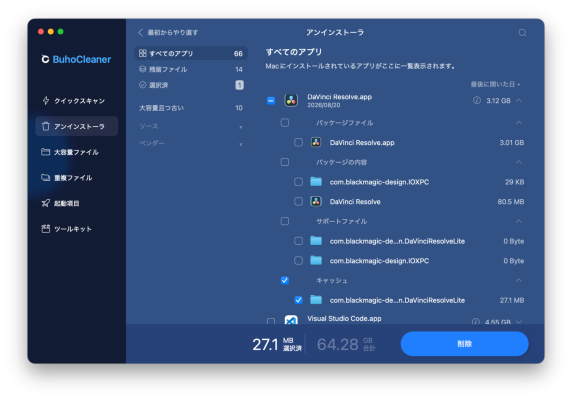Image resolution: width=572 pixels, height=400 pixels.
Task: Switch to the Leftover Files tab
Action: click(x=190, y=69)
